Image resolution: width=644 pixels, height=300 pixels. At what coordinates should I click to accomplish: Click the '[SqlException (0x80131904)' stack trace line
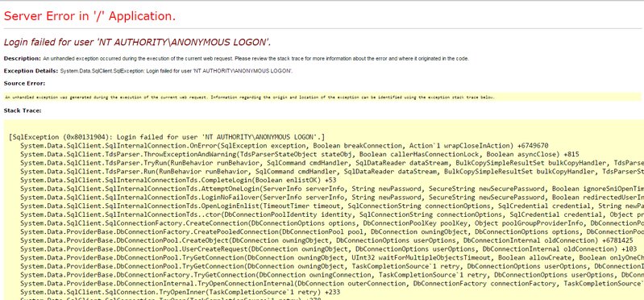pyautogui.click(x=167, y=137)
